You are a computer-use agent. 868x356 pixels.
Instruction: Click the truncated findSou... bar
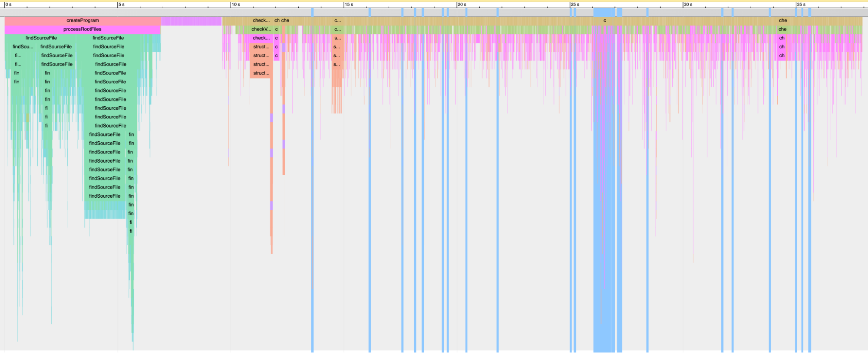23,47
